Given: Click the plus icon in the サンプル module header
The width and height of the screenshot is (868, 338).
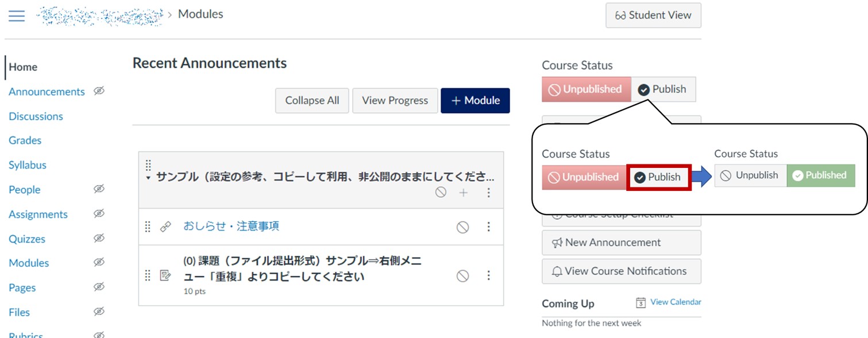Looking at the screenshot, I should coord(464,193).
